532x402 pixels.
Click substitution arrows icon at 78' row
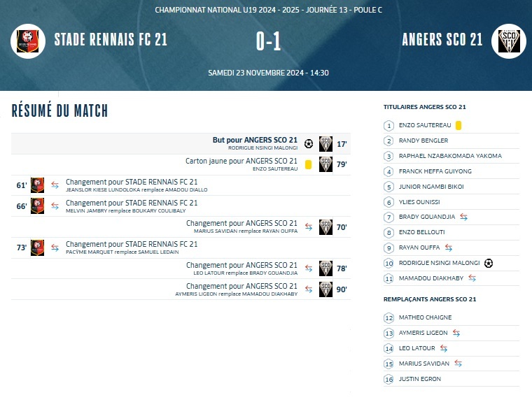[x=309, y=268]
